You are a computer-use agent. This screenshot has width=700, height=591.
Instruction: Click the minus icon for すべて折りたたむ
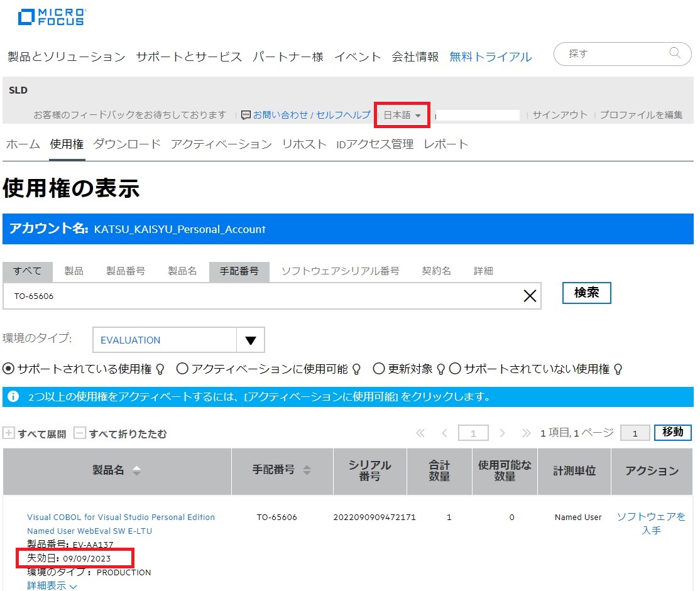(x=79, y=433)
